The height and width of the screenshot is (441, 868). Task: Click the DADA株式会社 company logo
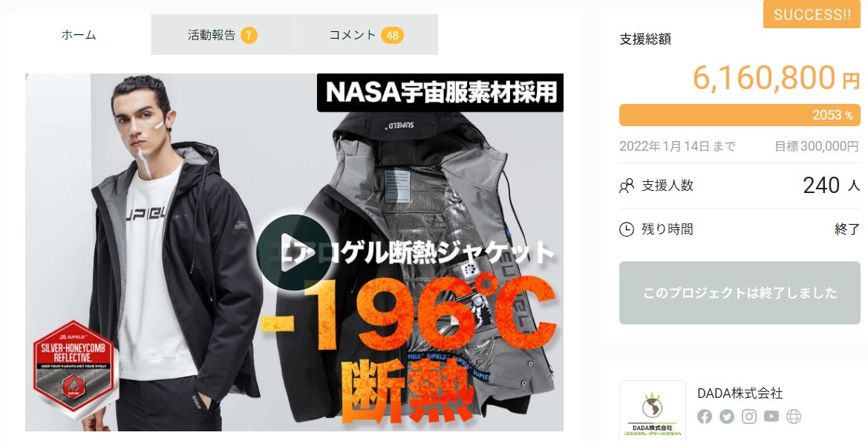(652, 411)
